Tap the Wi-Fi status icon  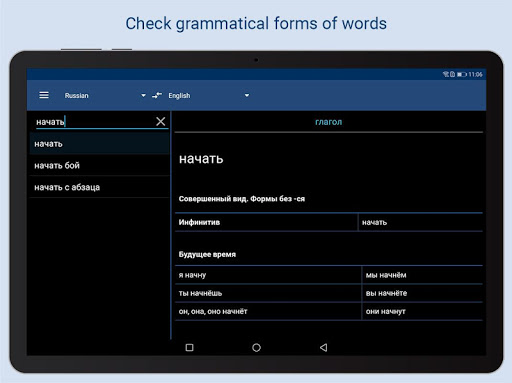[x=446, y=74]
